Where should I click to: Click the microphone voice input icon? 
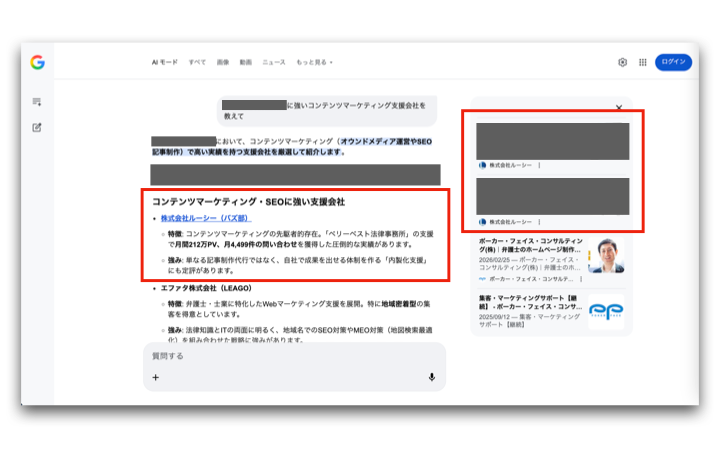click(432, 377)
